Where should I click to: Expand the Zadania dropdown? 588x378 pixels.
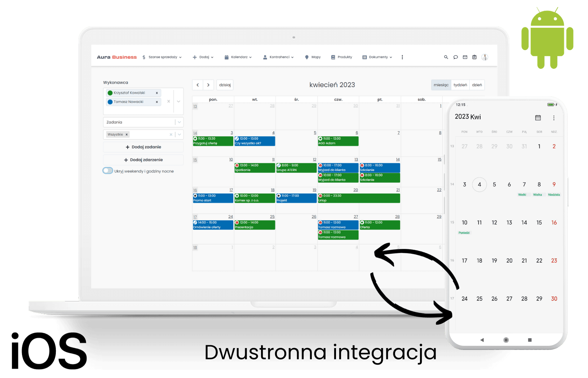(179, 122)
